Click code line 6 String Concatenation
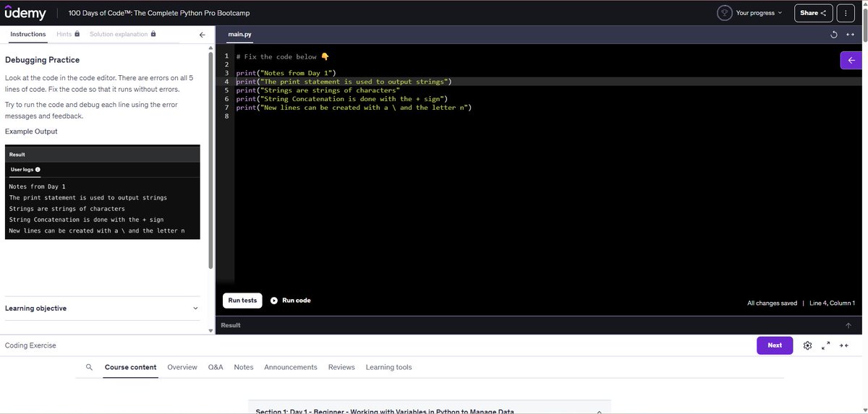The height and width of the screenshot is (414, 868). tap(342, 99)
